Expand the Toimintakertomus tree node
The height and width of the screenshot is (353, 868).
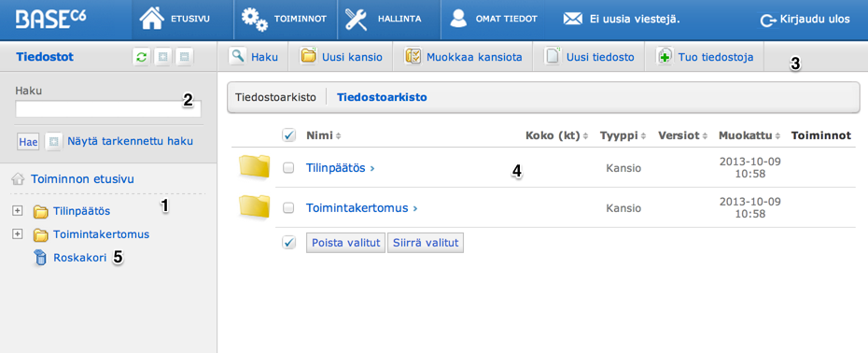(17, 233)
